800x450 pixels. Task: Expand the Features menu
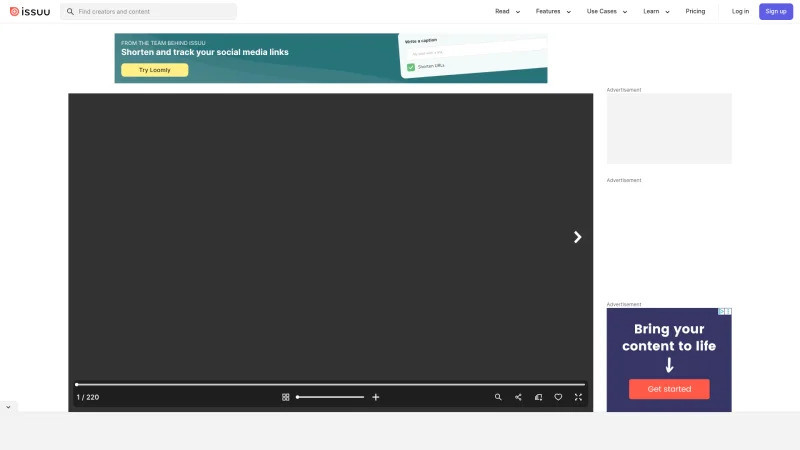(x=553, y=11)
